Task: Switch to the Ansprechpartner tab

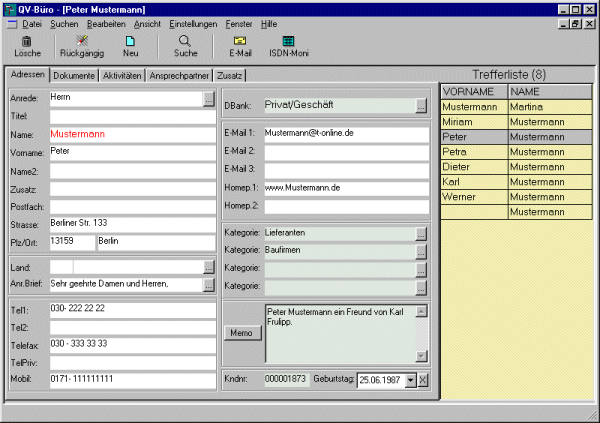Action: pyautogui.click(x=179, y=75)
